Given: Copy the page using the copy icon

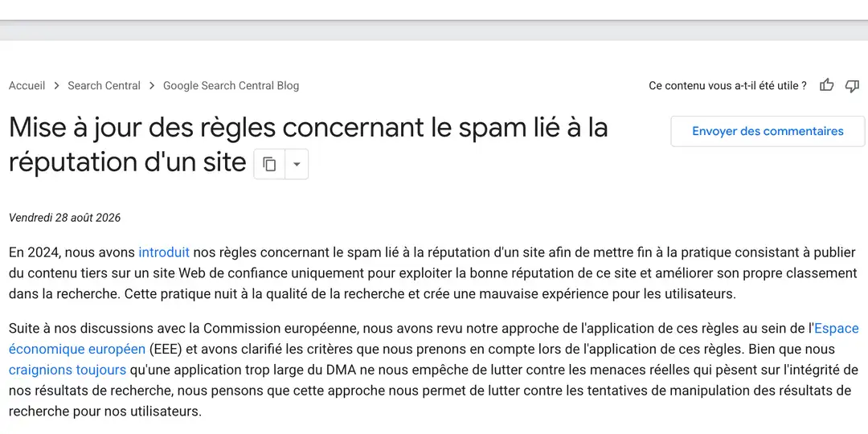Looking at the screenshot, I should coord(269,164).
